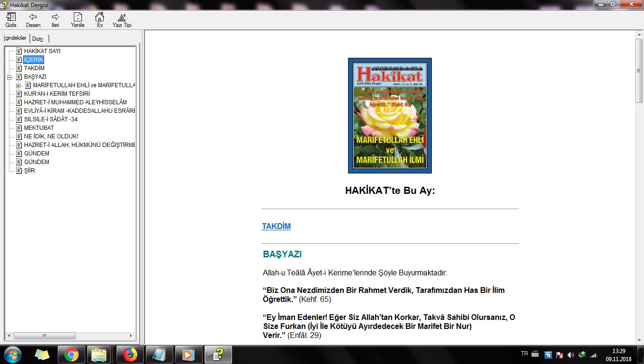Collapse the BAŞYAZI tree node

(x=9, y=77)
